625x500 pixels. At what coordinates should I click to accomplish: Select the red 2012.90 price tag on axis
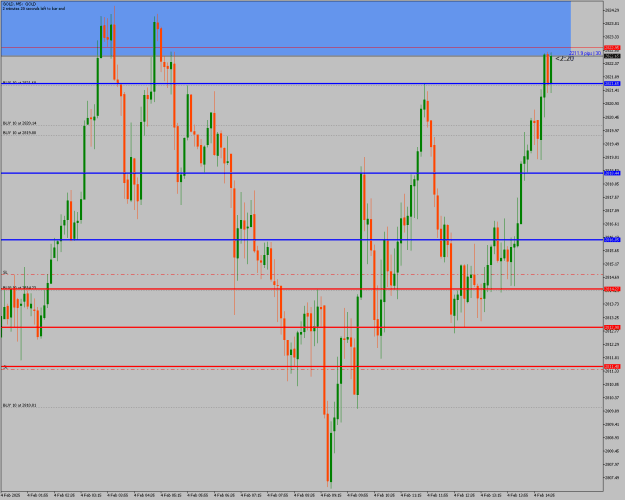612,327
